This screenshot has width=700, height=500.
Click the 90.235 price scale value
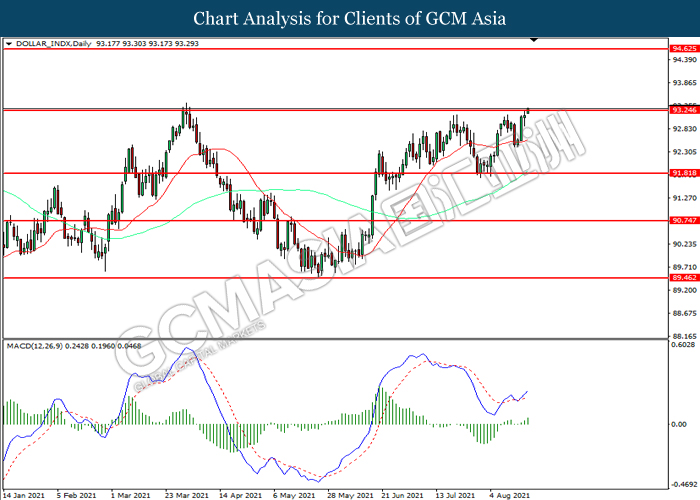point(685,244)
